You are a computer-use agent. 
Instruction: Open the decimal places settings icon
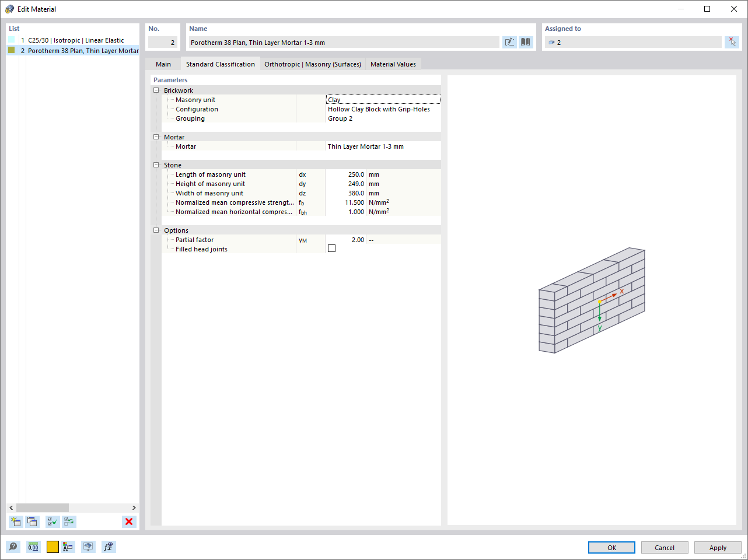coord(33,547)
